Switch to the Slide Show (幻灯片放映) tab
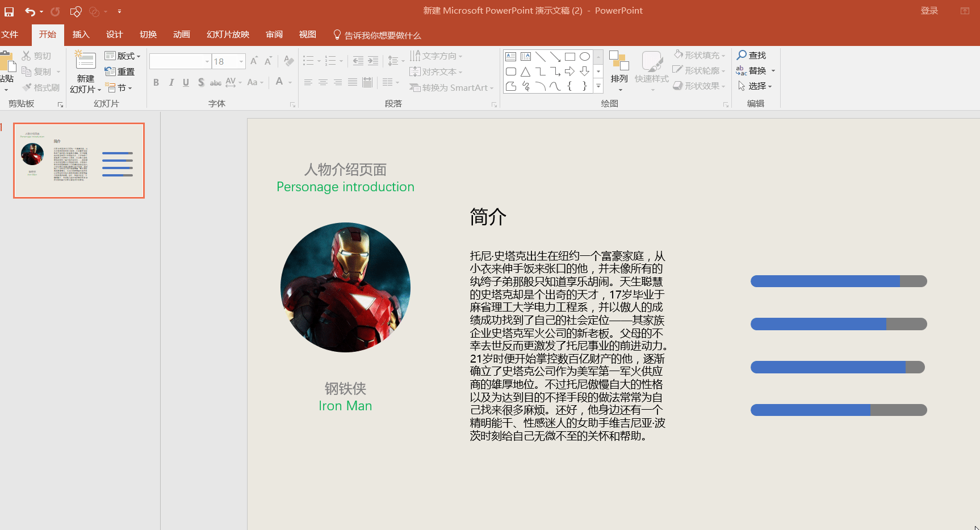This screenshot has height=530, width=980. coord(228,35)
